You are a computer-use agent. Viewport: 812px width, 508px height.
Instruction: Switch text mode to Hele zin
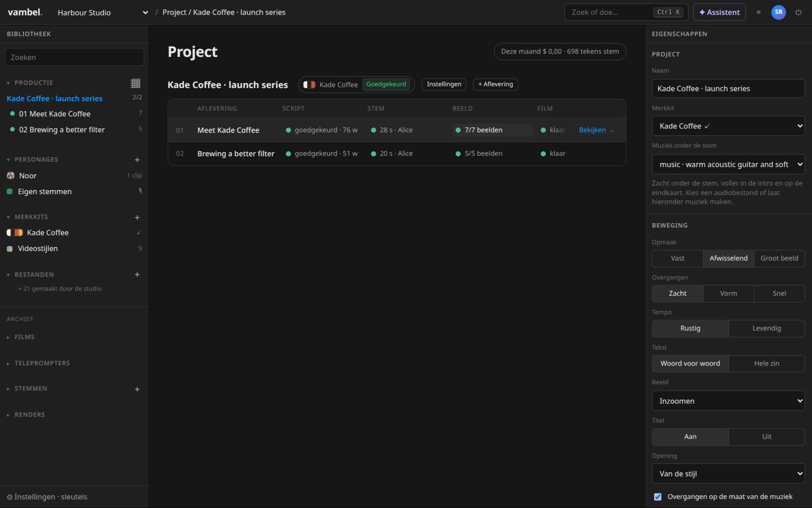click(767, 363)
